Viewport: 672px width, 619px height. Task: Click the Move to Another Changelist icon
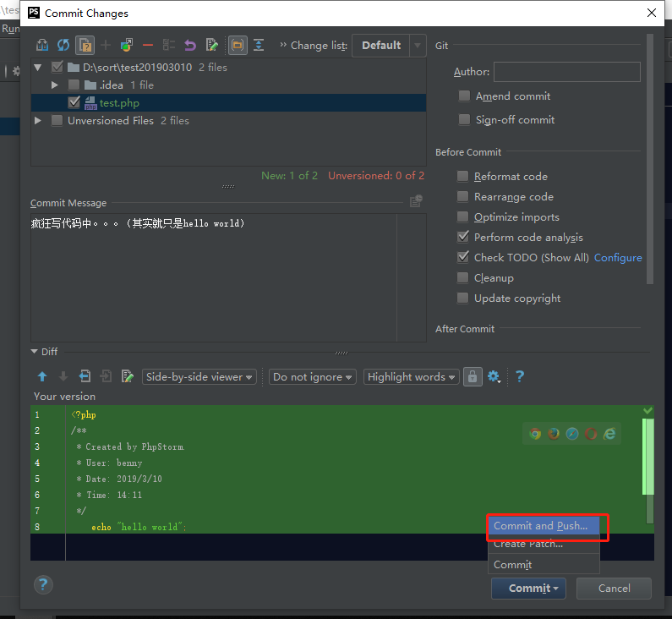click(127, 45)
